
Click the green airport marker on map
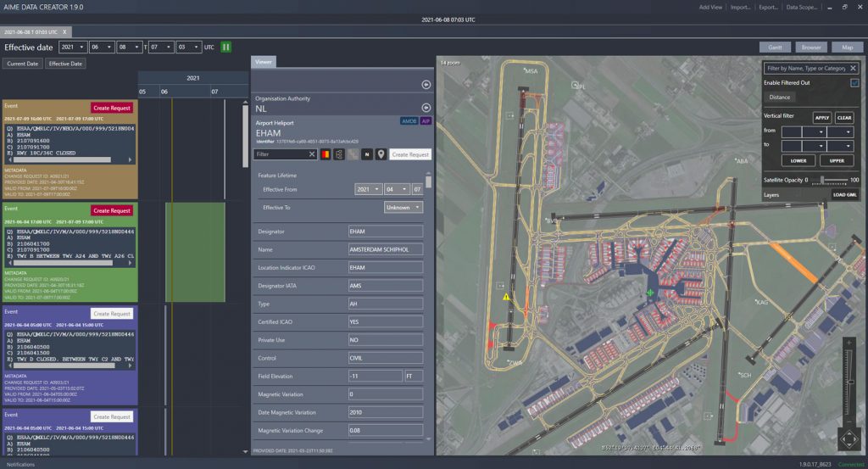650,293
